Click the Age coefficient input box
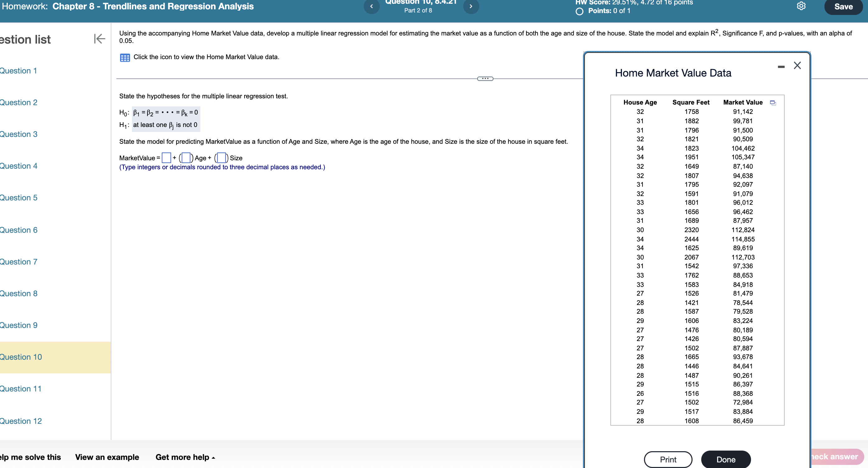This screenshot has height=468, width=868. point(186,158)
